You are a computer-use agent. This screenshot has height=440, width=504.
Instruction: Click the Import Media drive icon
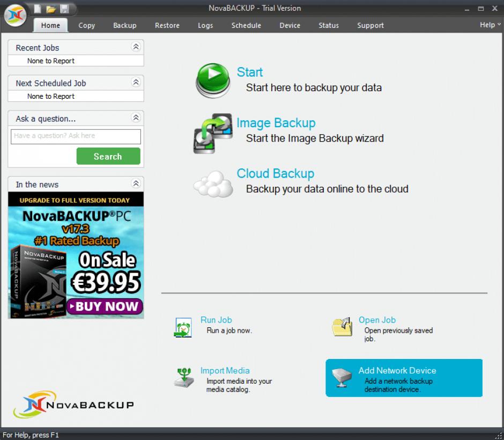click(184, 378)
